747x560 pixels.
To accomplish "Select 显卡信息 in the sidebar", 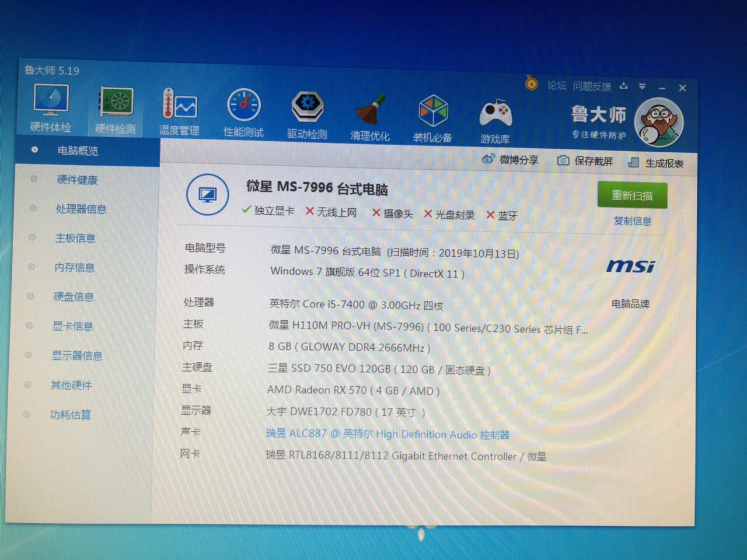I will pyautogui.click(x=73, y=326).
